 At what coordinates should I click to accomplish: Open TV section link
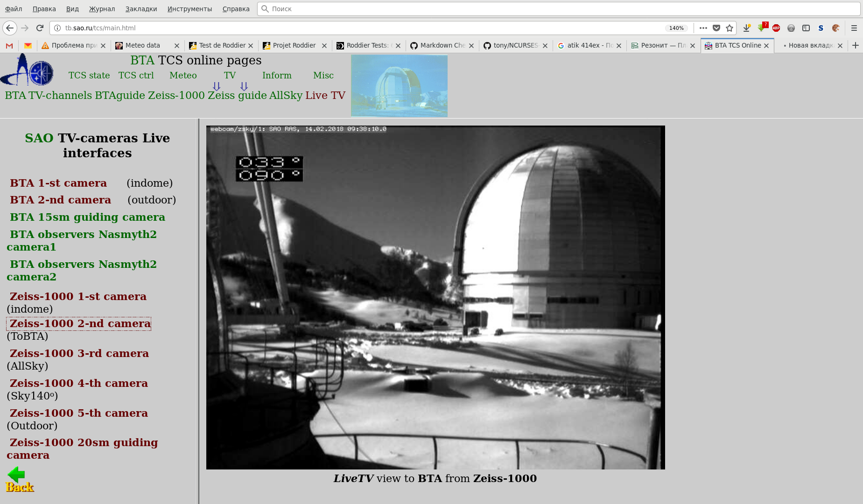point(230,75)
